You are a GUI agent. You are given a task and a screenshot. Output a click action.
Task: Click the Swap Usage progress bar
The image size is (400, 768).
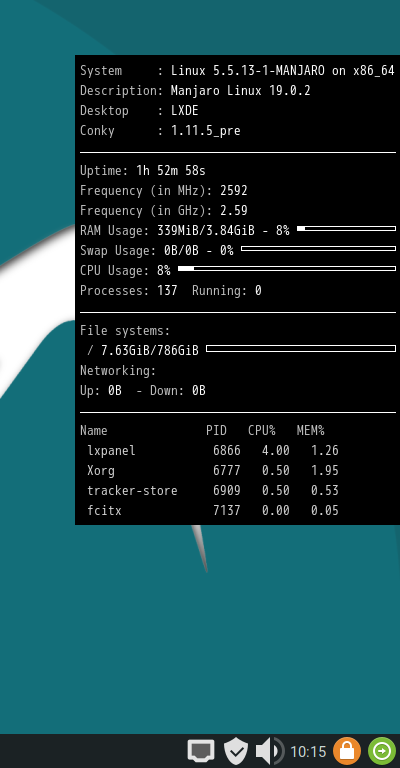(318, 248)
